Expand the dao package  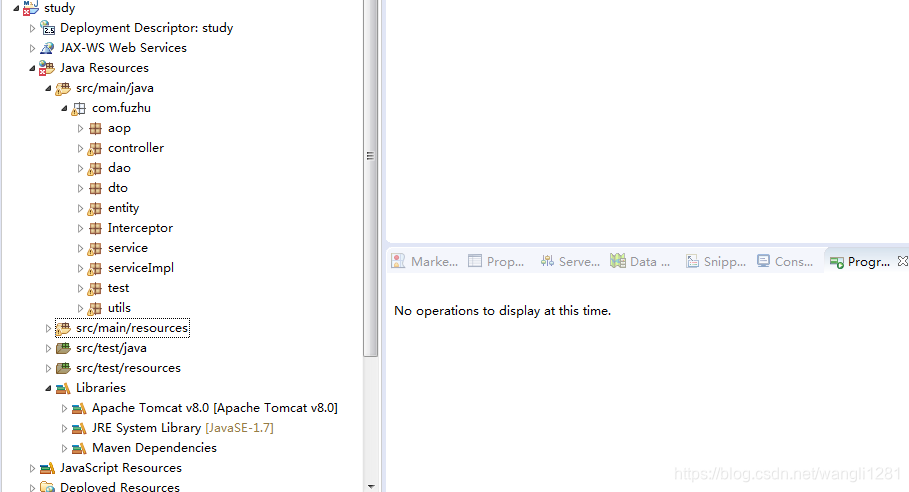[x=81, y=168]
